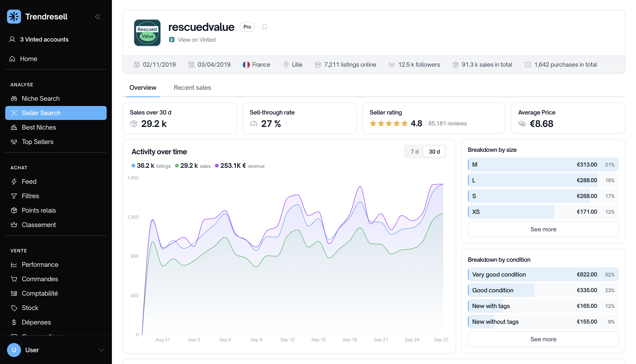Toggle the revenue series legend
This screenshot has width=636, height=364.
240,166
